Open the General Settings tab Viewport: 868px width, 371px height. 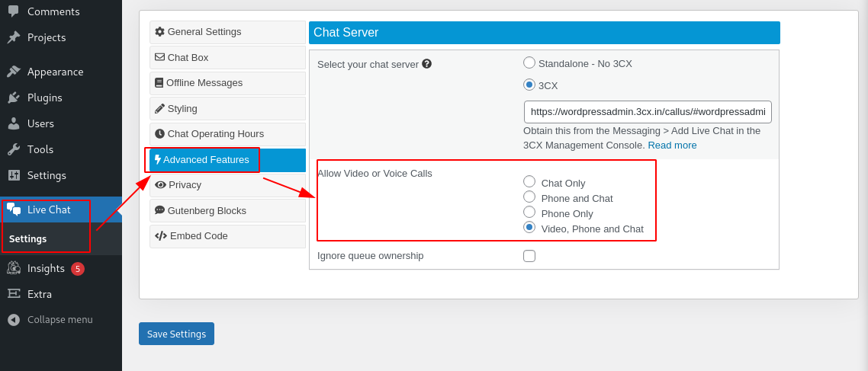[227, 32]
